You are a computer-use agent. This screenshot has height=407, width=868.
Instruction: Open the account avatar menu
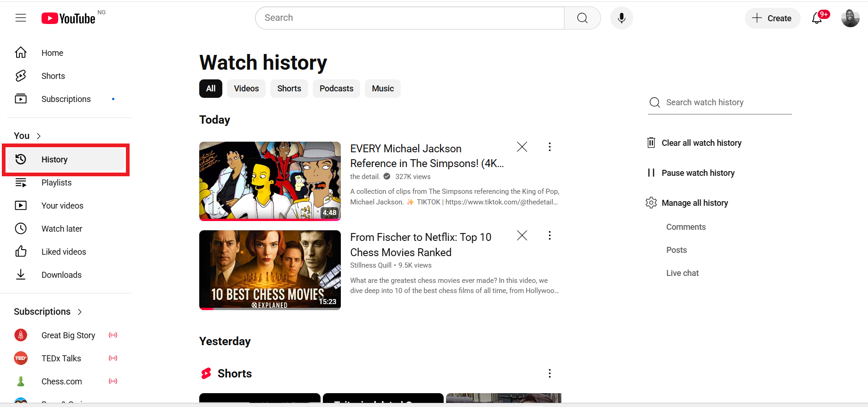(x=850, y=18)
